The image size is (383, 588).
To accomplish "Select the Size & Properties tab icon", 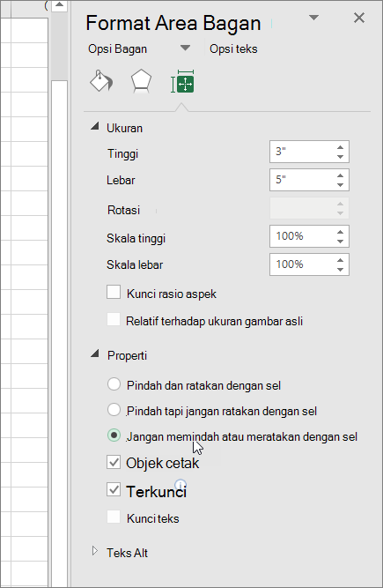I will coord(182,82).
